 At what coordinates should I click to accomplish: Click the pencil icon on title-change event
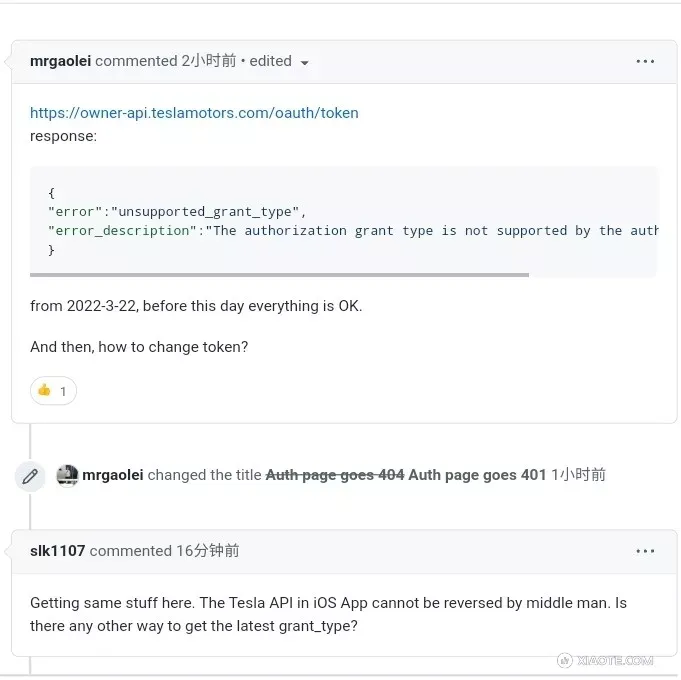30,476
